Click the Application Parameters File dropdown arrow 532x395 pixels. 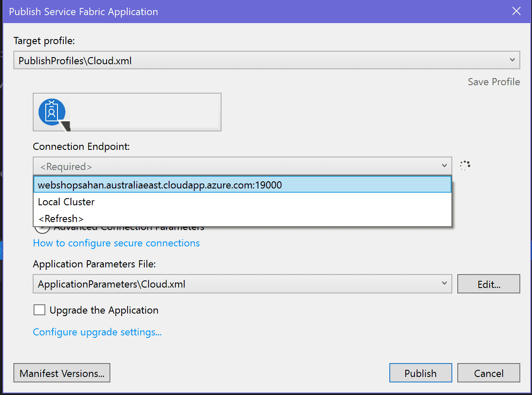[x=444, y=284]
